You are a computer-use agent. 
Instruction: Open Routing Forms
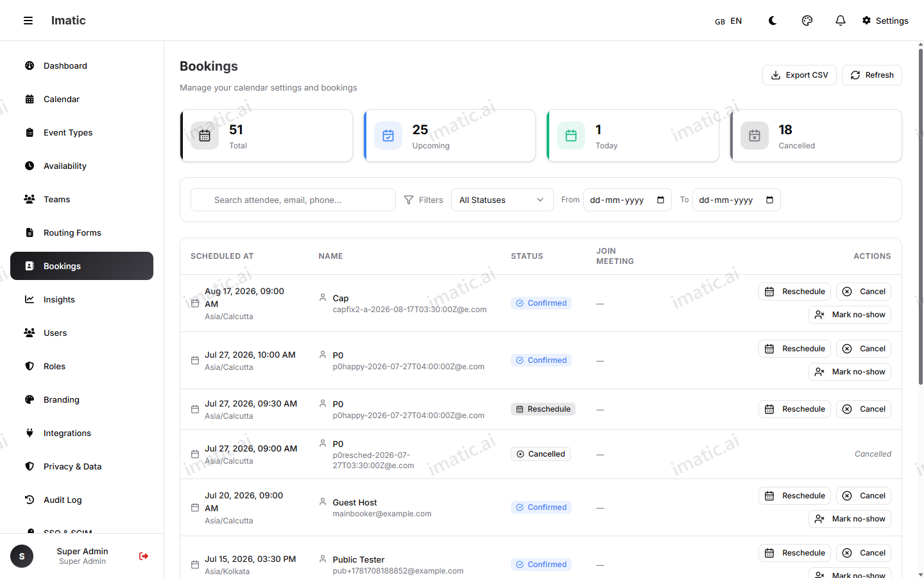coord(81,232)
